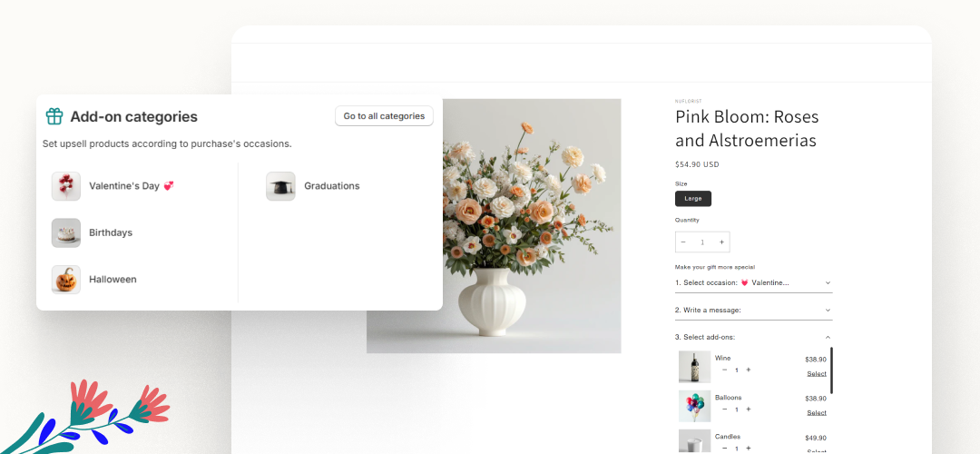Choose the Large size option

tap(693, 198)
